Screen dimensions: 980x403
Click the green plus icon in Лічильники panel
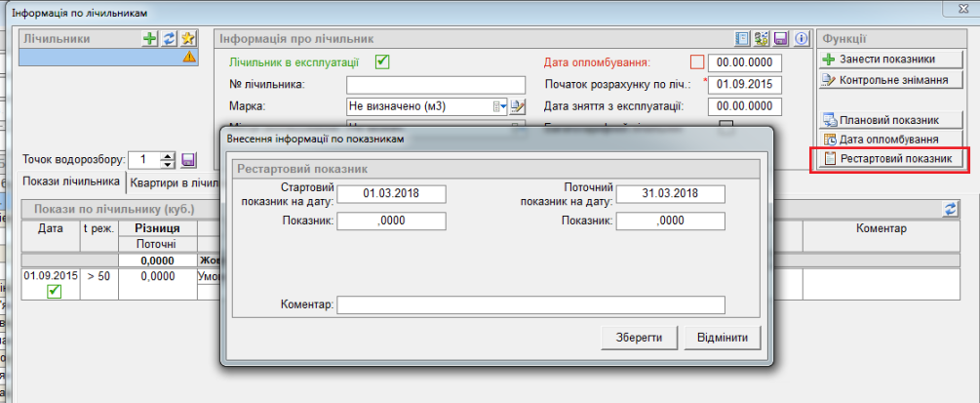coord(150,39)
